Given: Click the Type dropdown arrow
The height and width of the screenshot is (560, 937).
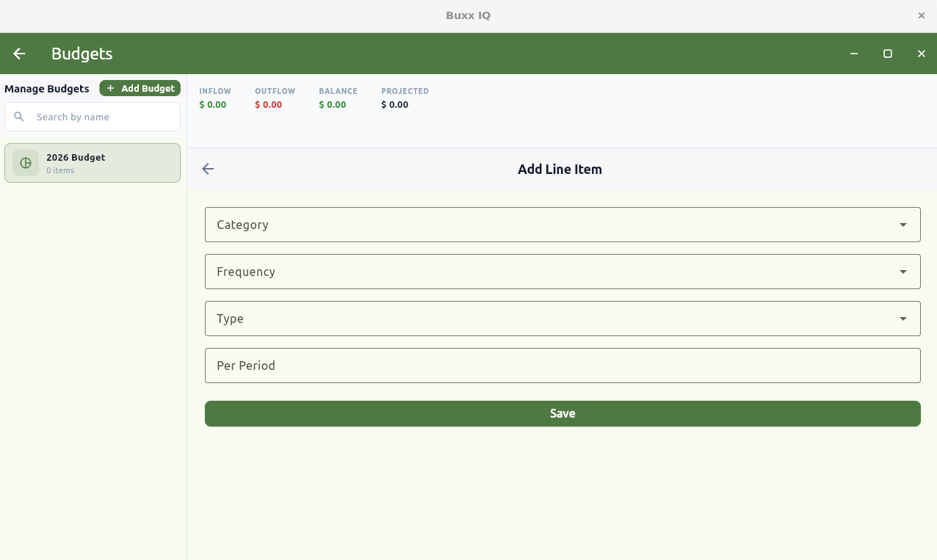Looking at the screenshot, I should pos(903,319).
